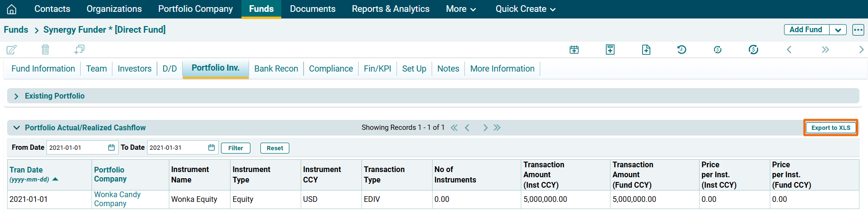Open the Wonka Candy Company link

(x=117, y=199)
